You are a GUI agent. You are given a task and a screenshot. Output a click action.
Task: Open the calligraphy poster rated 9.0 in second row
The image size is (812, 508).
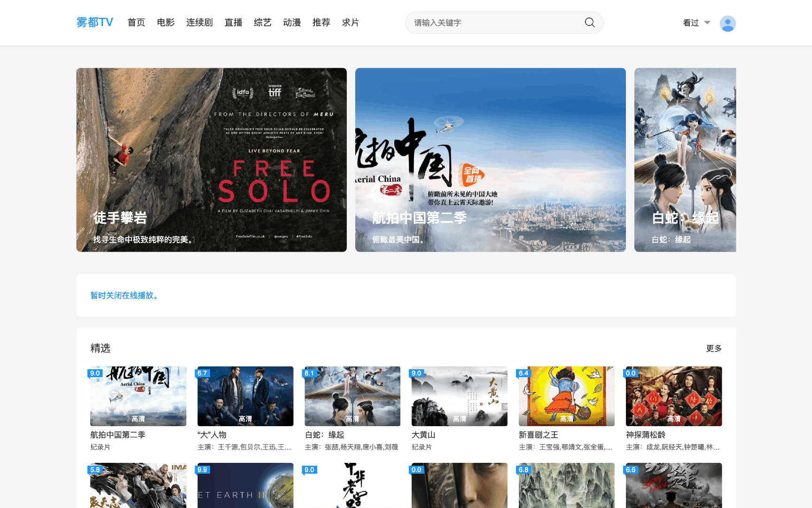pos(352,485)
